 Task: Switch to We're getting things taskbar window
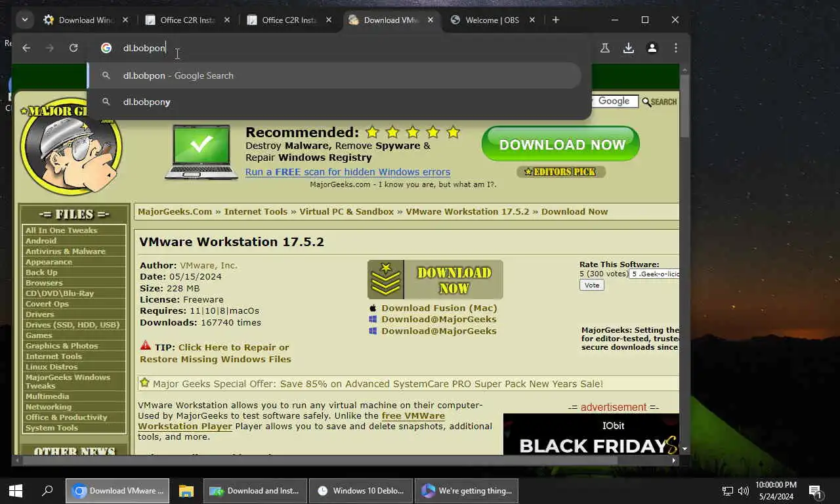(x=466, y=490)
